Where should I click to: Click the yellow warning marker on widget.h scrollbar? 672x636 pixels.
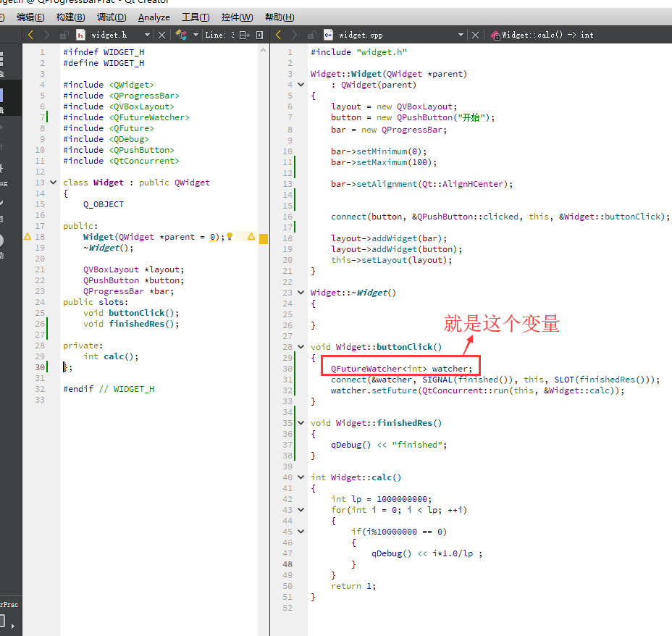tap(264, 239)
